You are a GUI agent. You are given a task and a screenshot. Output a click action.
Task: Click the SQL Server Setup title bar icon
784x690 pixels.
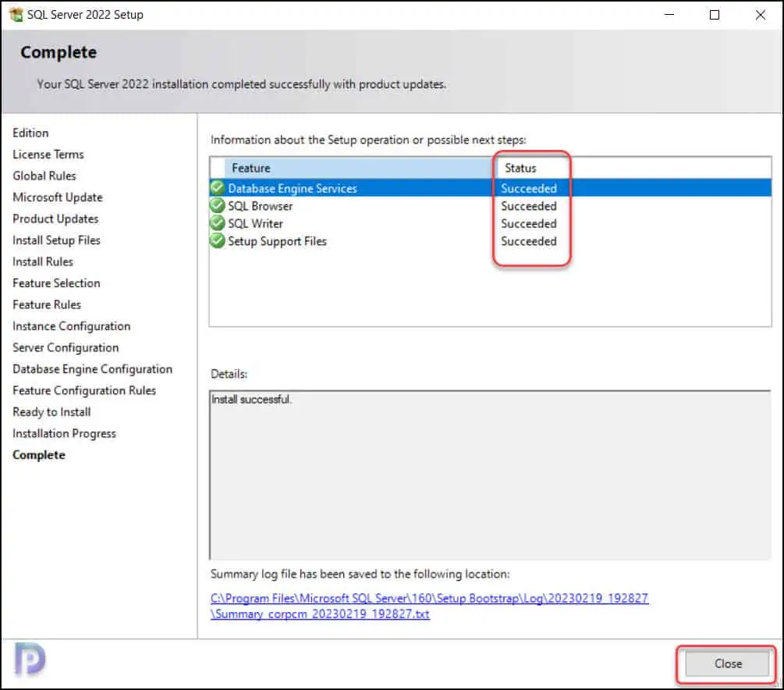click(x=16, y=15)
